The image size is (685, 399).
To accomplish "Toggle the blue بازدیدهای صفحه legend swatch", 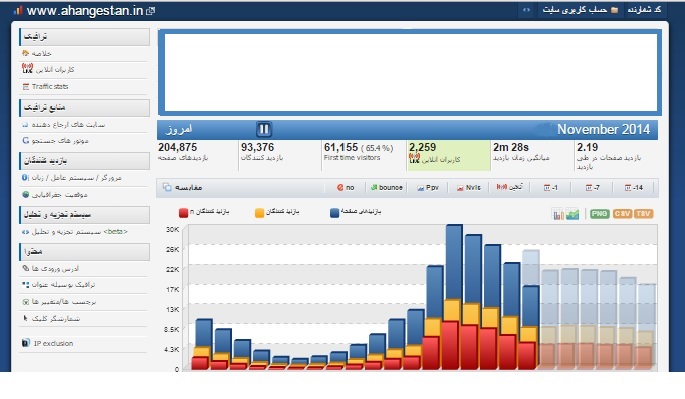I will 335,213.
